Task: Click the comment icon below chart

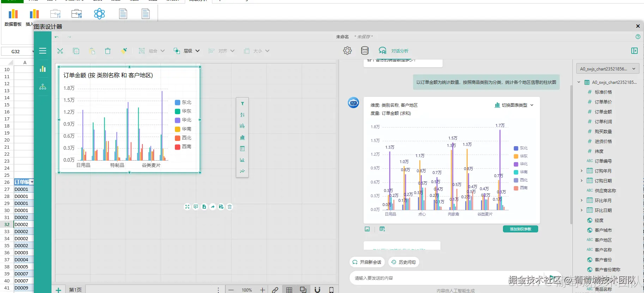Action: coord(196,207)
